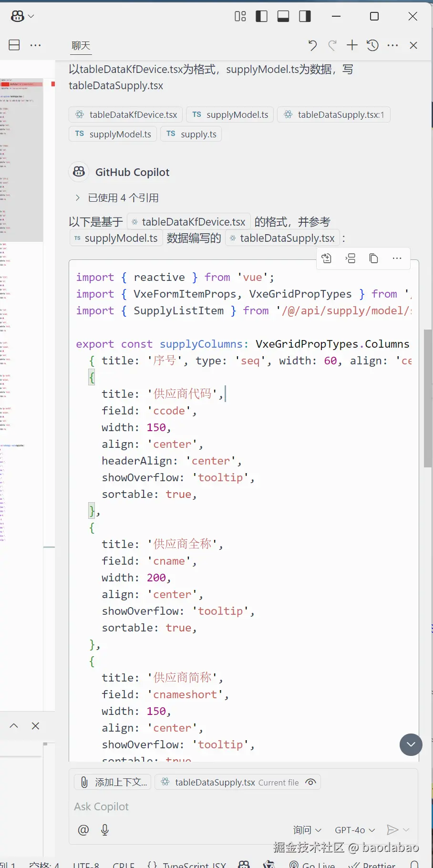Start voice chat microphone
The image size is (433, 868).
[105, 830]
